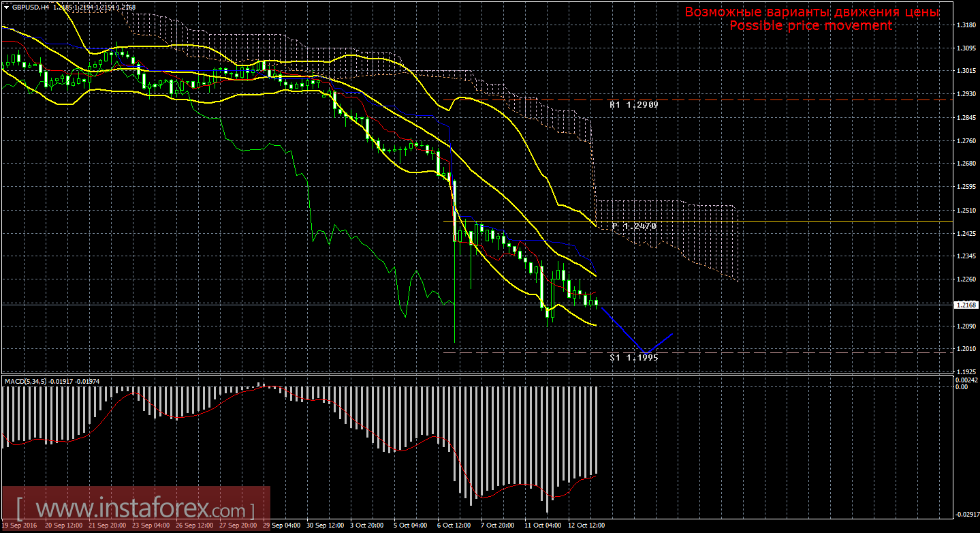Select the R1 1.2909 resistance label

(634, 106)
